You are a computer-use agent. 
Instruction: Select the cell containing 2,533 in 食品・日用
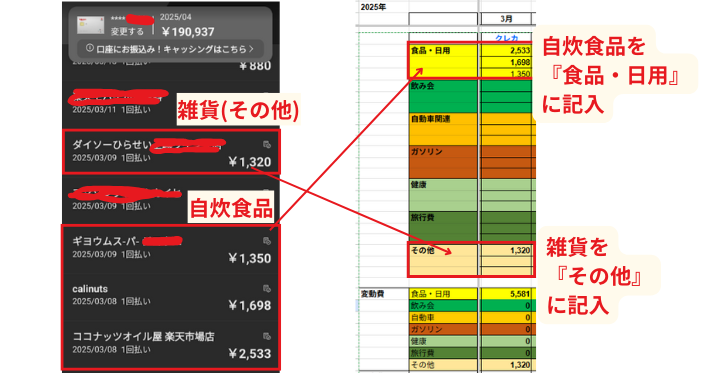(x=506, y=51)
